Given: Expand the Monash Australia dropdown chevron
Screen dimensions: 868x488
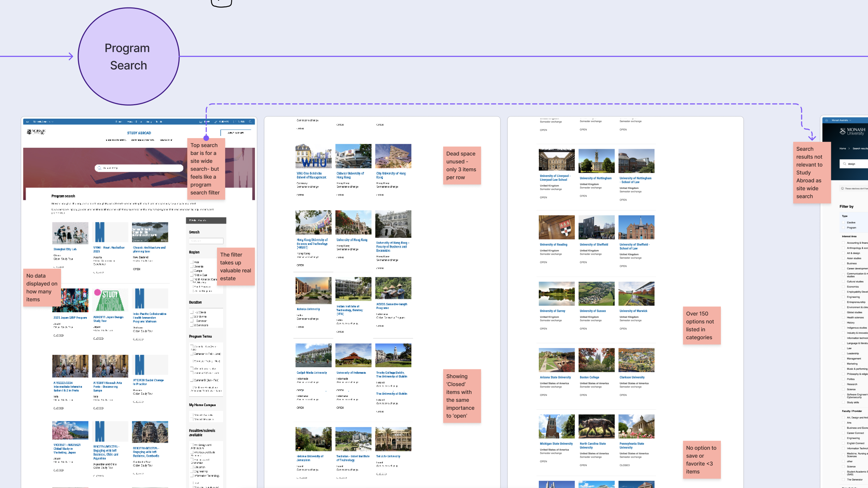Looking at the screenshot, I should pyautogui.click(x=850, y=120).
